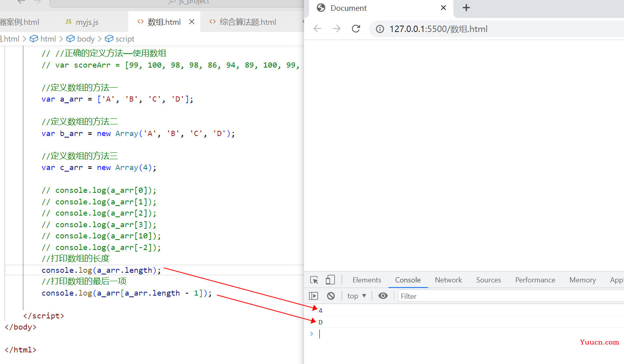624x364 pixels.
Task: Click console output value 4
Action: tap(320, 310)
